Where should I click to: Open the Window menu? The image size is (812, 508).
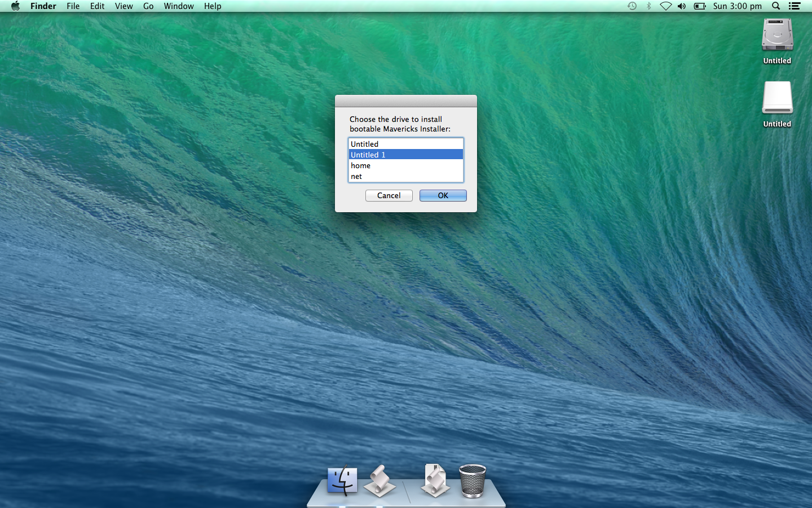point(179,6)
